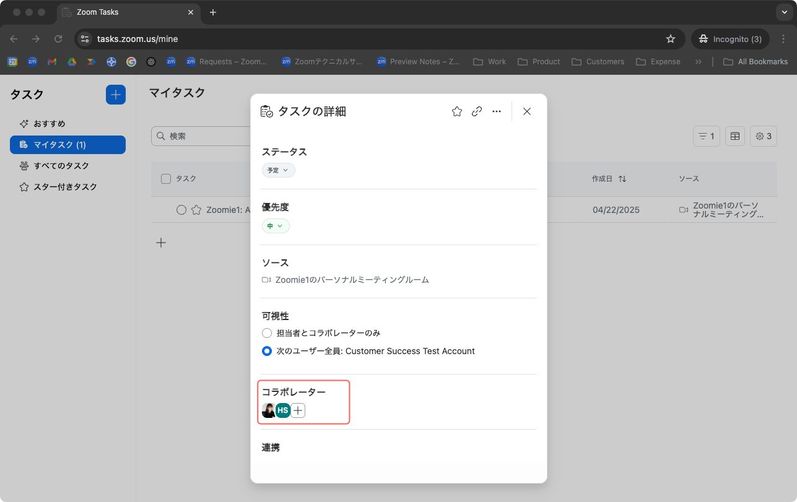Close the task details dialog

click(x=527, y=112)
